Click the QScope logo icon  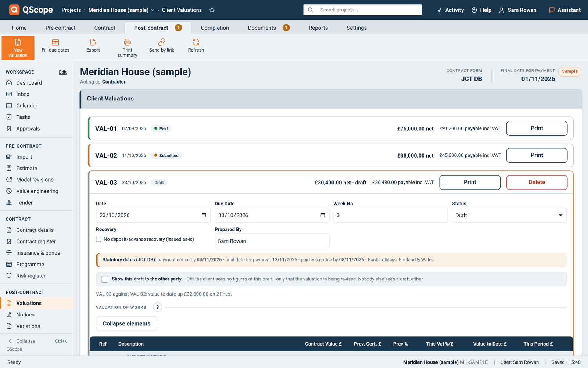[14, 10]
